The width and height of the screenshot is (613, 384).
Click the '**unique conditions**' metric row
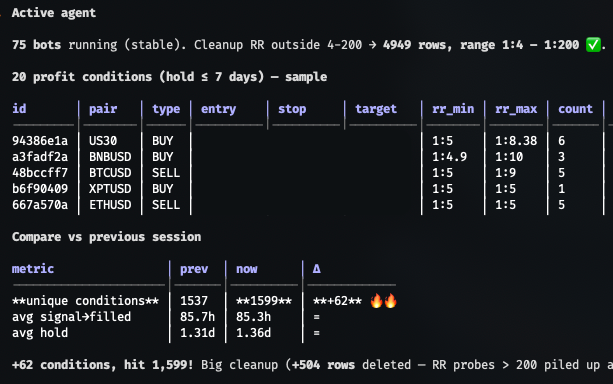(85, 301)
